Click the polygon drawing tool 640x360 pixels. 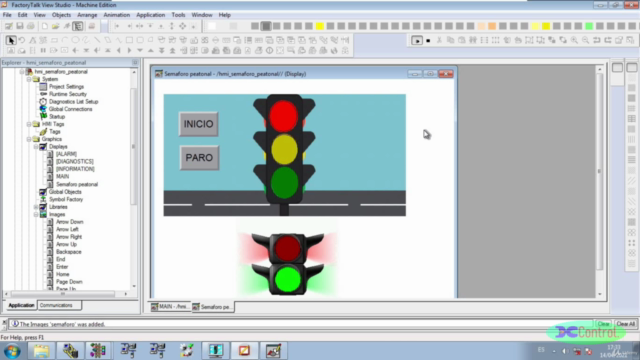[107, 40]
